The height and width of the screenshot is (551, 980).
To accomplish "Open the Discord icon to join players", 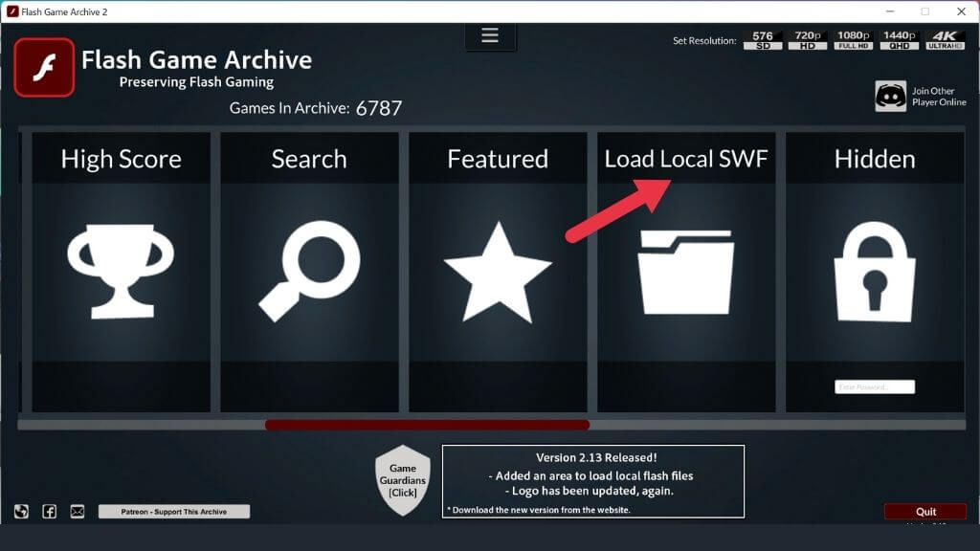I will (x=890, y=97).
